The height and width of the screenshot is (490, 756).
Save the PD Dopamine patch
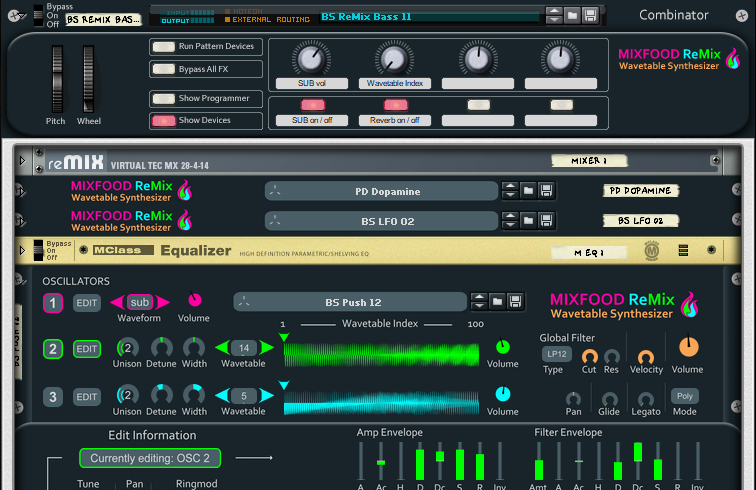click(x=546, y=191)
